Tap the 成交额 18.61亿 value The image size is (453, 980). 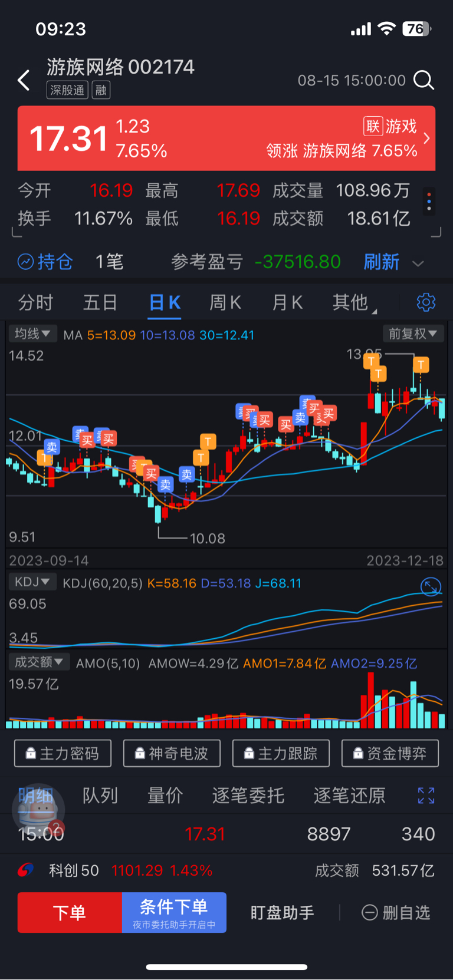pyautogui.click(x=379, y=219)
